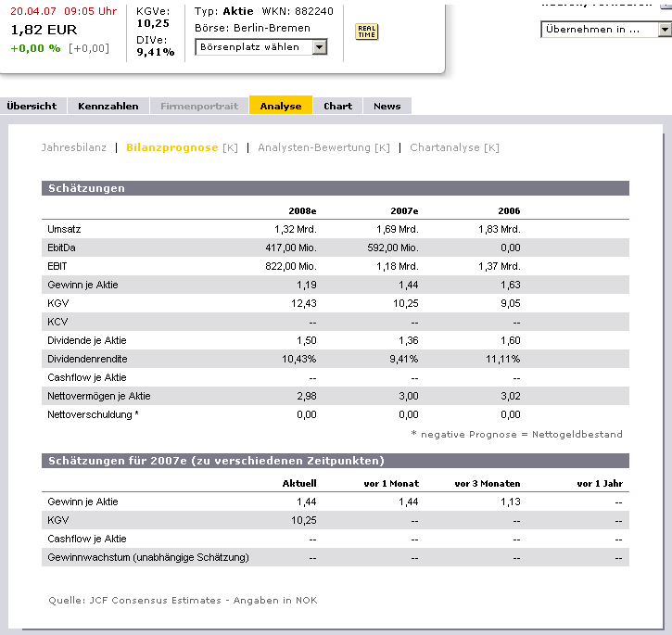Screen dimensions: 672x635
Task: Click the REAL TIME quote icon
Action: (366, 32)
